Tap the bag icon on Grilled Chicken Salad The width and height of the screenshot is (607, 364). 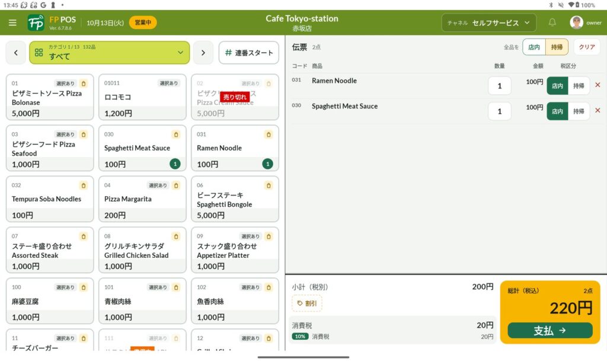pyautogui.click(x=176, y=236)
